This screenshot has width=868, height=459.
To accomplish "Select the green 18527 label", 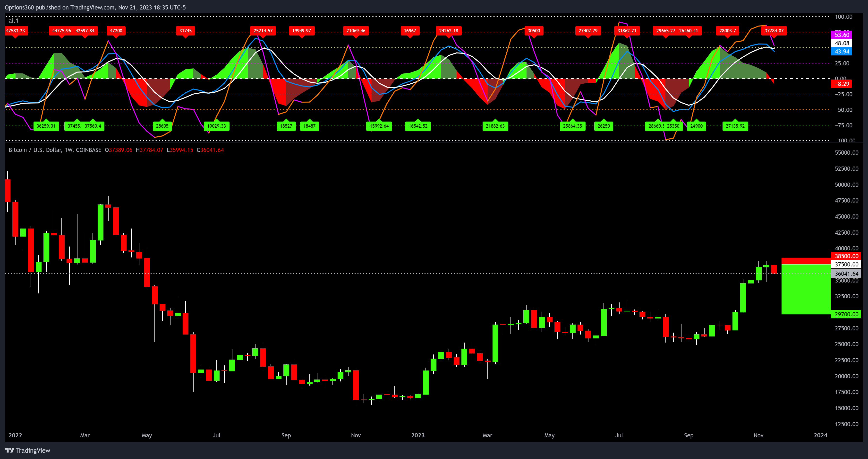I will (286, 126).
